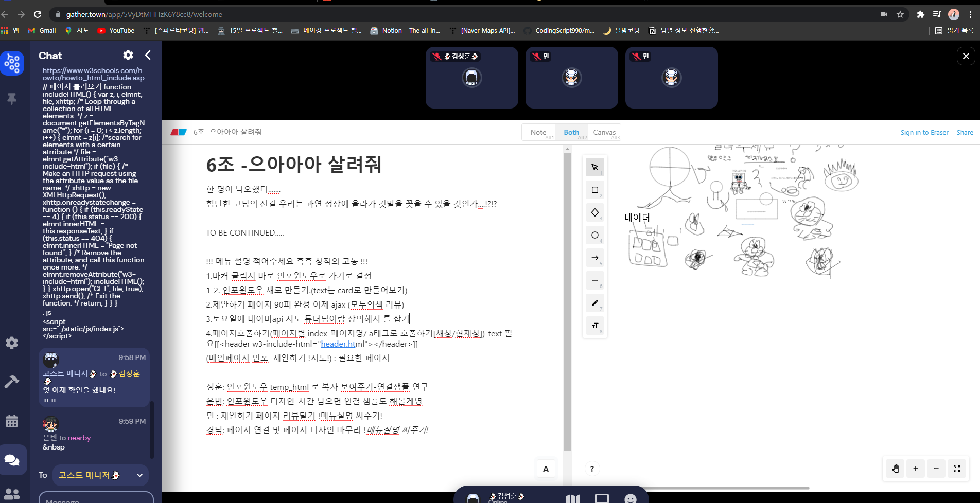The width and height of the screenshot is (980, 503).
Task: Click the browser address bar
Action: click(463, 14)
